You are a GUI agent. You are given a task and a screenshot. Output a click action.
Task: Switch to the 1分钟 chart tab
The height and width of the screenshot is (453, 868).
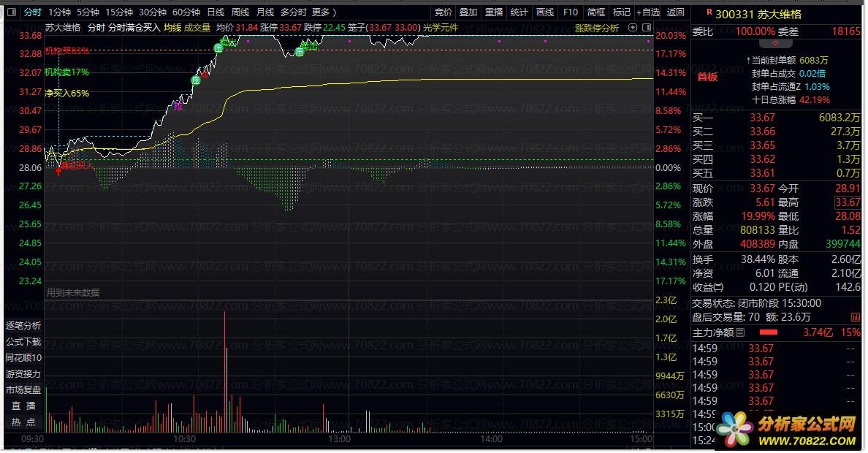pos(59,12)
